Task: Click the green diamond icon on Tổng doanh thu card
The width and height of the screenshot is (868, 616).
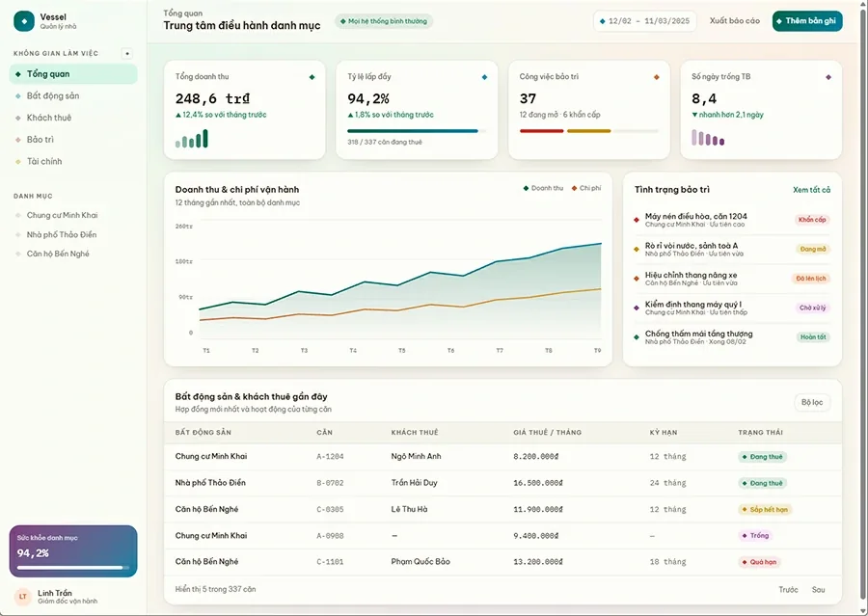Action: pos(312,77)
